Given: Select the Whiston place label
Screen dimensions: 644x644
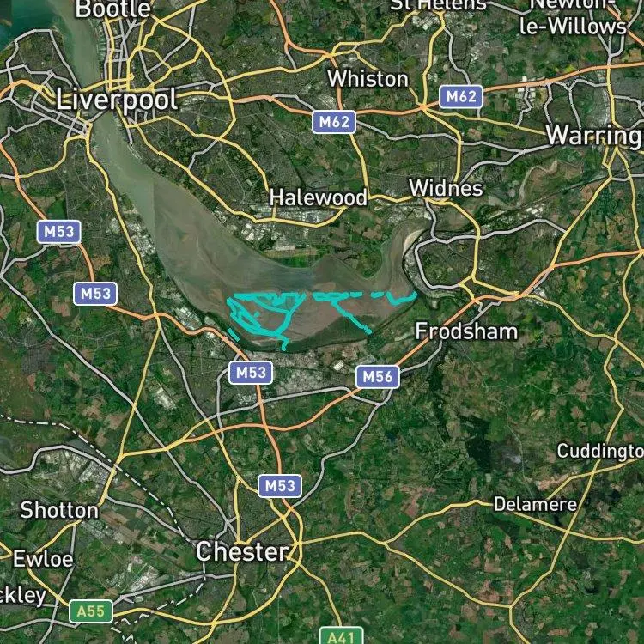Looking at the screenshot, I should click(368, 78).
